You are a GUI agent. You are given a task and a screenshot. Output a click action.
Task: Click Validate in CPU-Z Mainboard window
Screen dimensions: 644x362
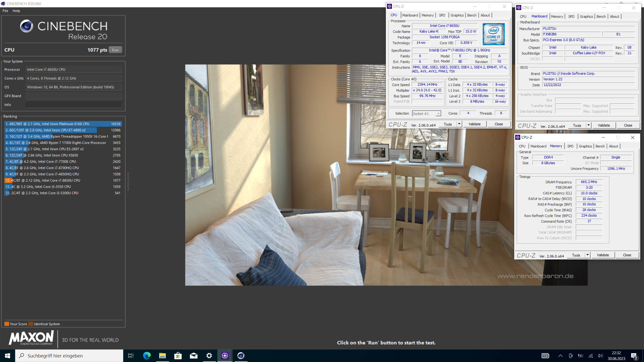604,125
